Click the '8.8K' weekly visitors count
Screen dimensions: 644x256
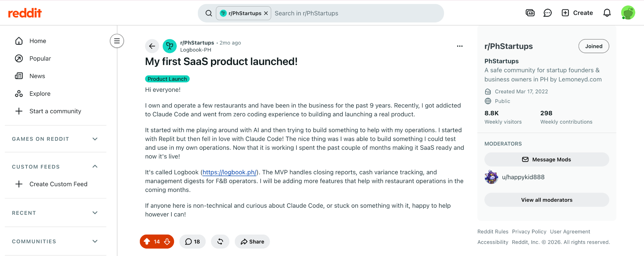[492, 113]
